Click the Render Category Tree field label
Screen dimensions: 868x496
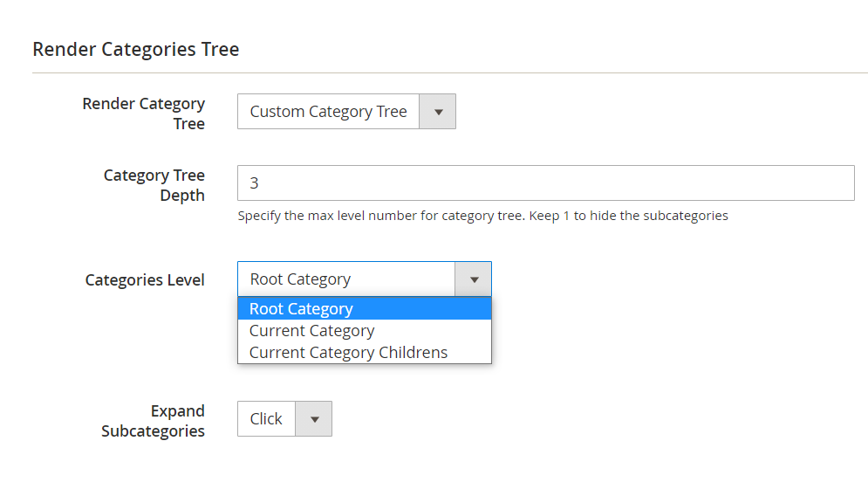[144, 114]
